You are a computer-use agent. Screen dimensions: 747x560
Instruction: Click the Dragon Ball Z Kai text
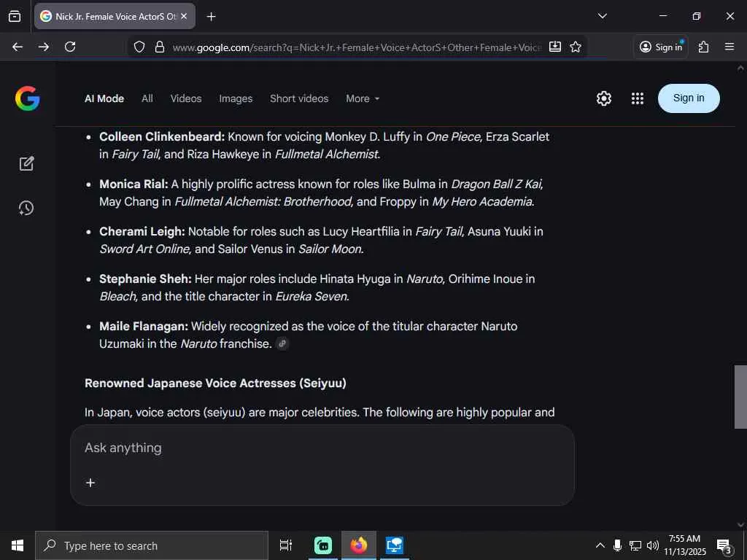(x=497, y=184)
